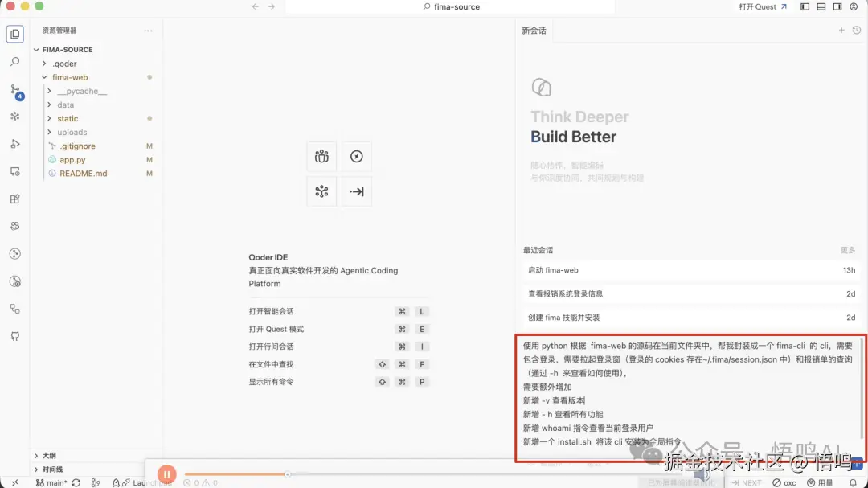This screenshot has width=868, height=488.
Task: Click the nodes cluster icon in center
Action: [x=321, y=191]
